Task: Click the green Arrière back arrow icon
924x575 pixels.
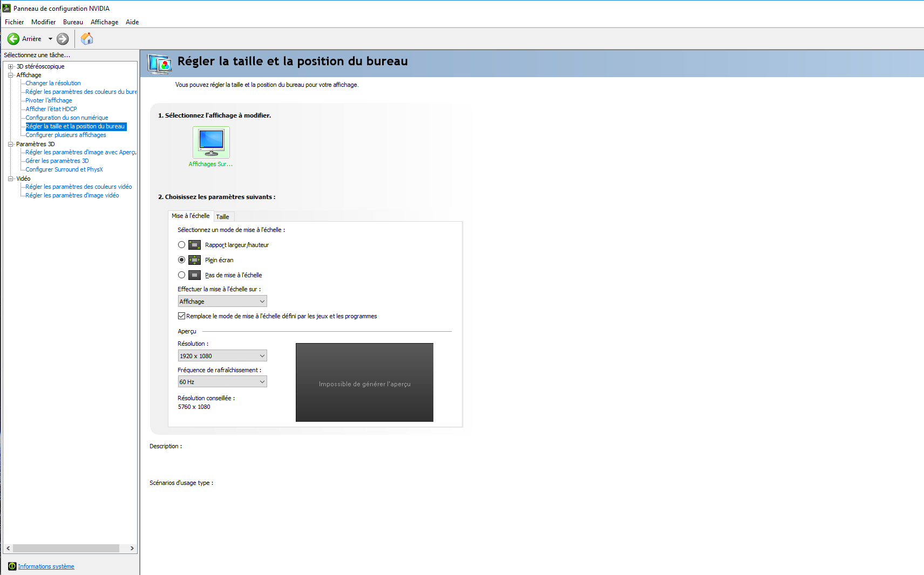Action: pos(13,39)
